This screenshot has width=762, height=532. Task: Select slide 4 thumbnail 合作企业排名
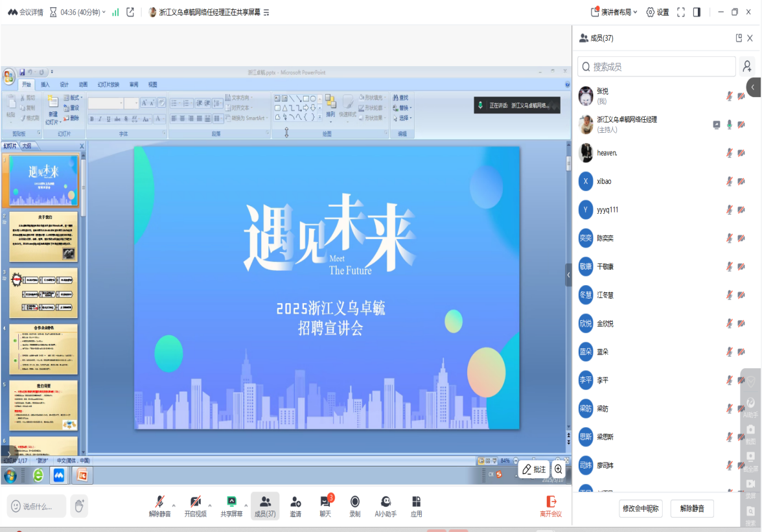[43, 349]
